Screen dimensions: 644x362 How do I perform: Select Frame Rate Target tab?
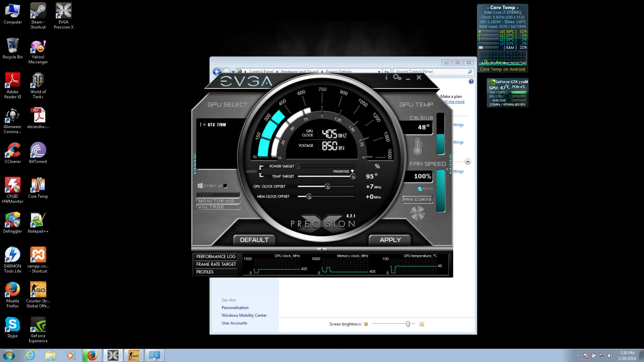pos(216,264)
